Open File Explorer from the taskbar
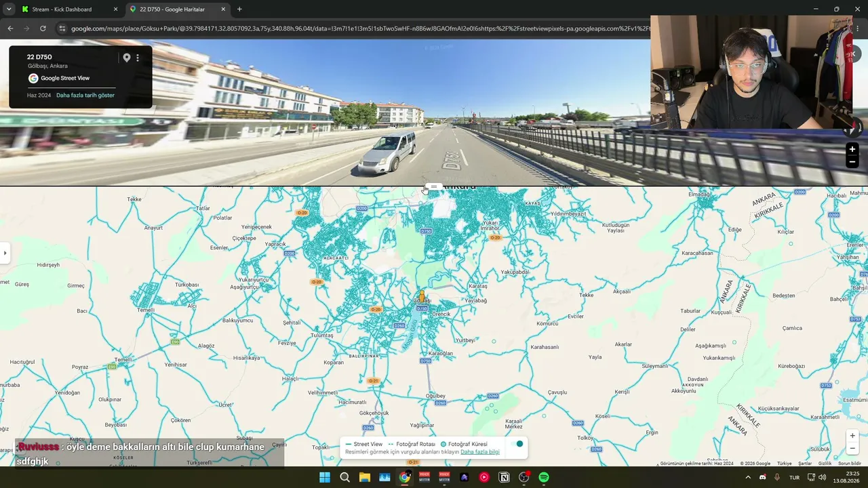 365,477
